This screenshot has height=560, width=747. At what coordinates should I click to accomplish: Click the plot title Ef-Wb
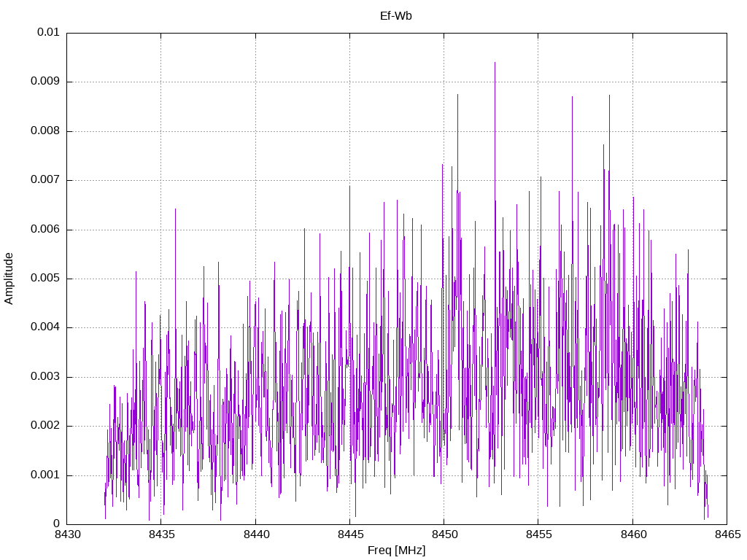coord(396,16)
